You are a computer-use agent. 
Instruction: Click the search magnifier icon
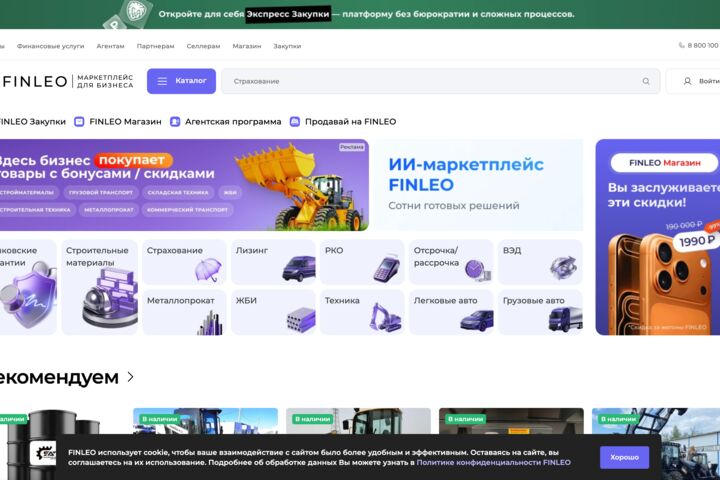pos(646,81)
